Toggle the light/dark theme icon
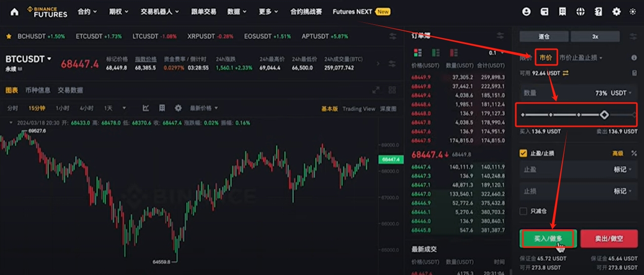 pos(633,12)
